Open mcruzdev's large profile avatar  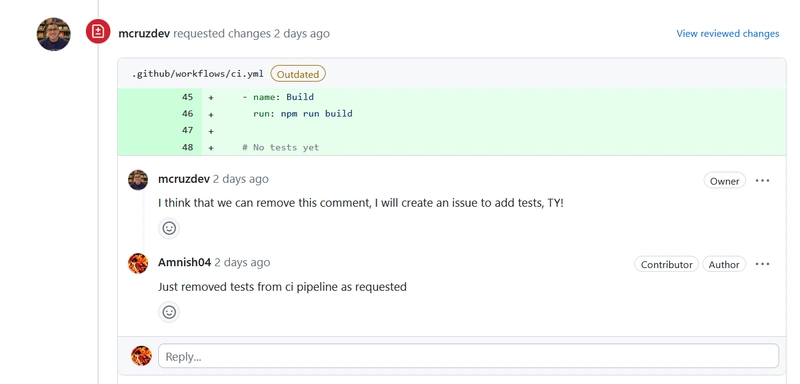(x=54, y=34)
